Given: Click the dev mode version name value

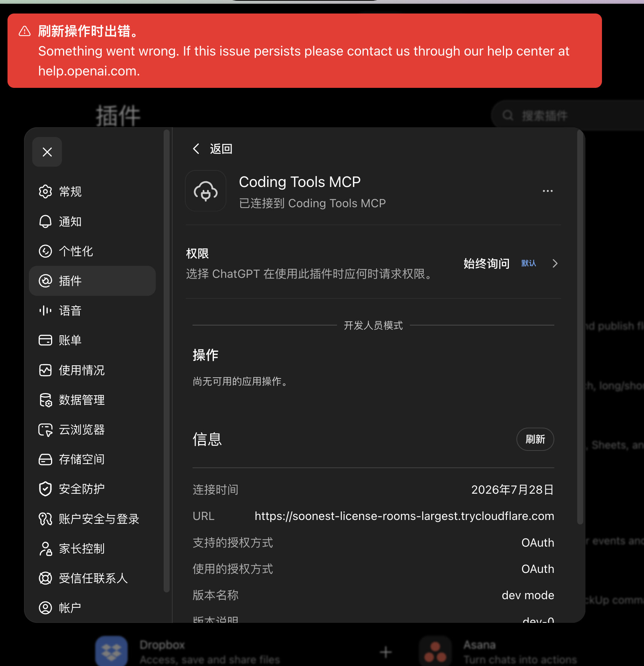Looking at the screenshot, I should pos(528,595).
